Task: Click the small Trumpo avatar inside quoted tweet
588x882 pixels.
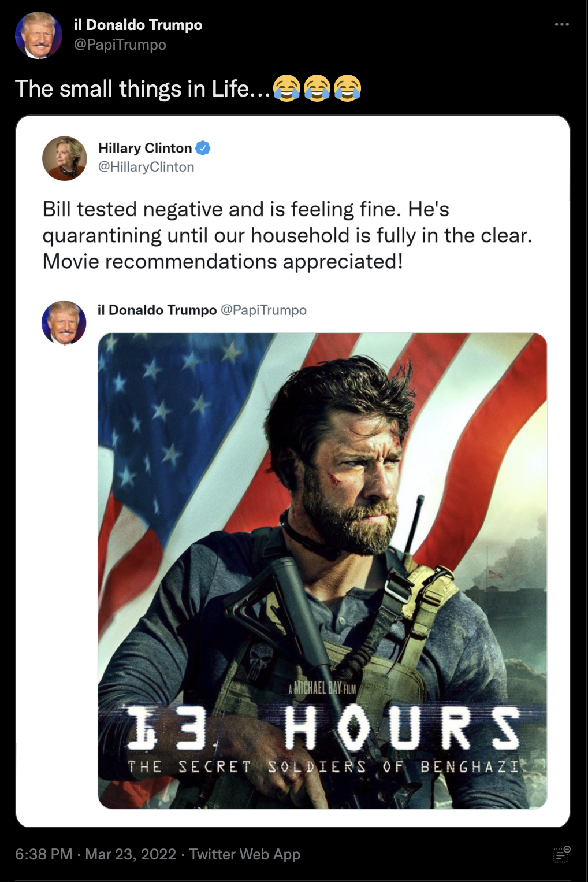Action: click(x=64, y=323)
